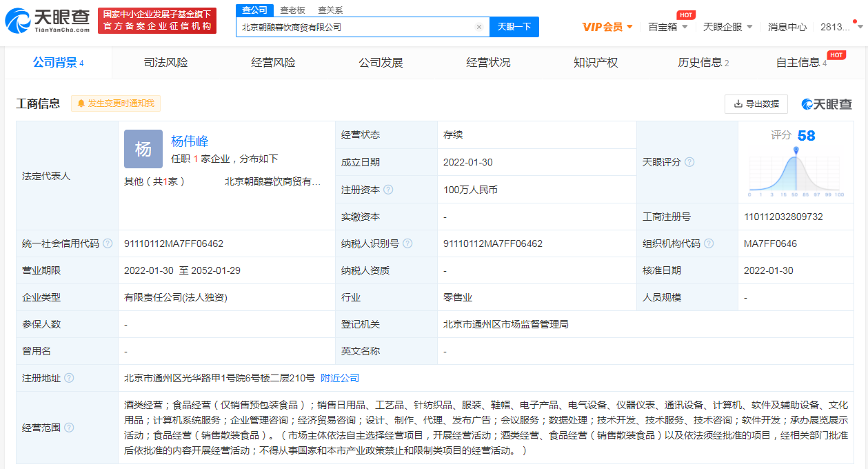Open the 历史信息 tab
Image resolution: width=868 pixels, height=469 pixels.
click(x=703, y=63)
